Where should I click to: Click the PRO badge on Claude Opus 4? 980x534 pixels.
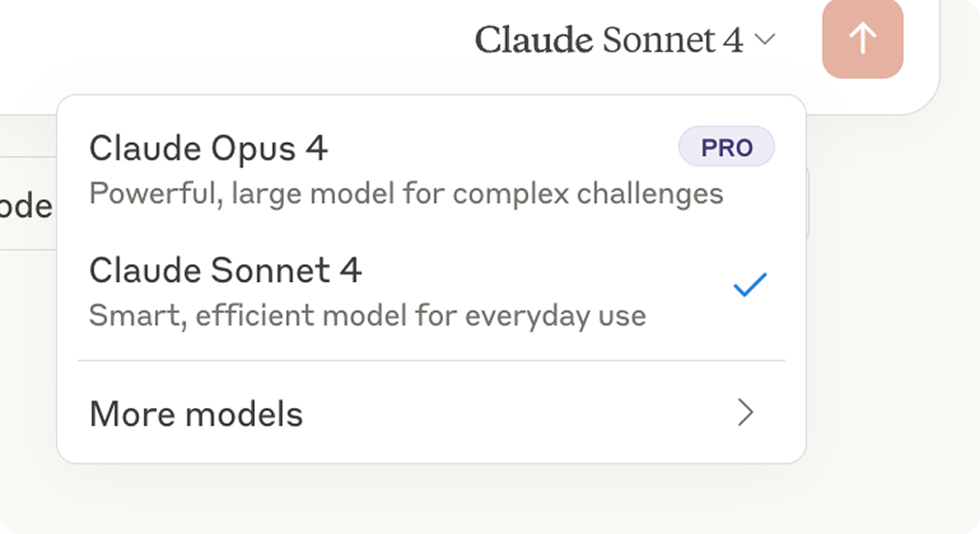pyautogui.click(x=726, y=147)
